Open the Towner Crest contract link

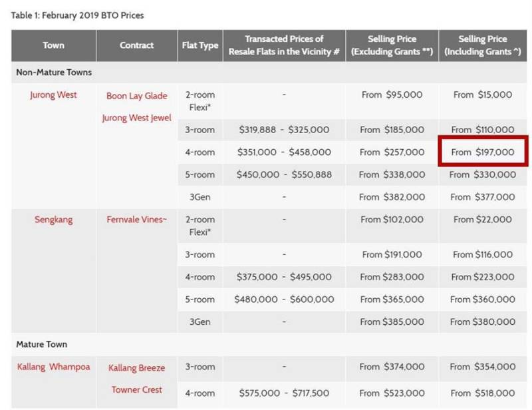[137, 389]
